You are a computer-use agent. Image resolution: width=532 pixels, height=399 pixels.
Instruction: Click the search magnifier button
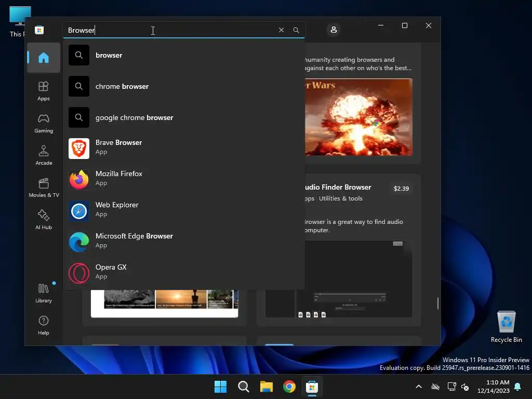tap(296, 30)
